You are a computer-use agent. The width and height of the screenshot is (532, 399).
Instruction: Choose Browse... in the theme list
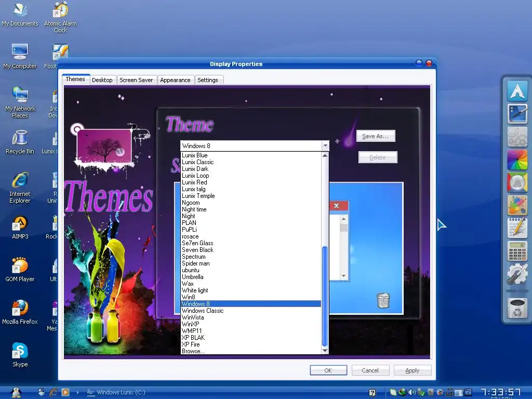tap(251, 351)
